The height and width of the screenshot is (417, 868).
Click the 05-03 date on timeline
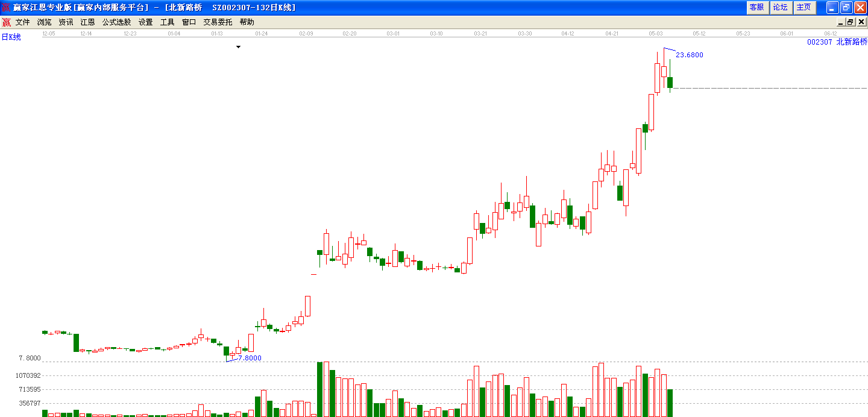(656, 34)
